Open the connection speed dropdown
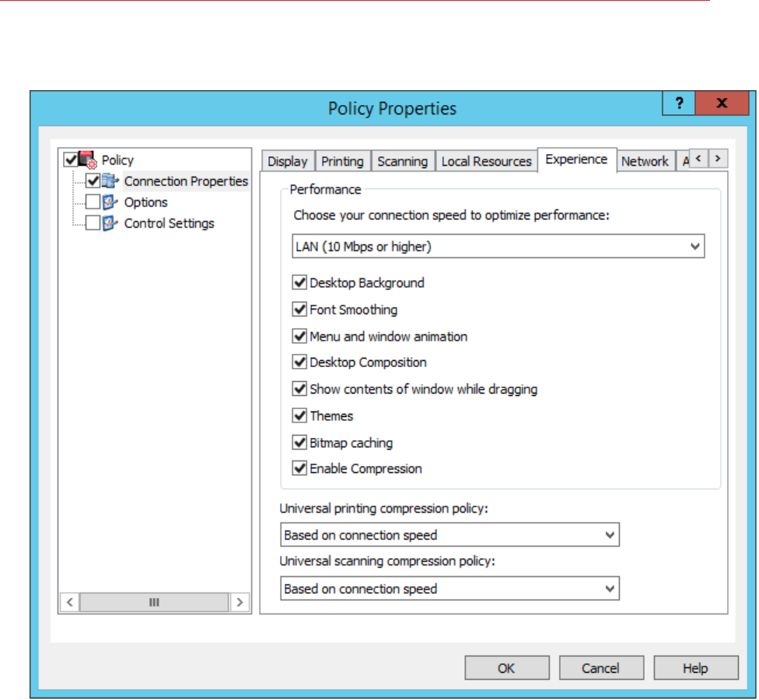This screenshot has height=700, width=759. point(498,247)
